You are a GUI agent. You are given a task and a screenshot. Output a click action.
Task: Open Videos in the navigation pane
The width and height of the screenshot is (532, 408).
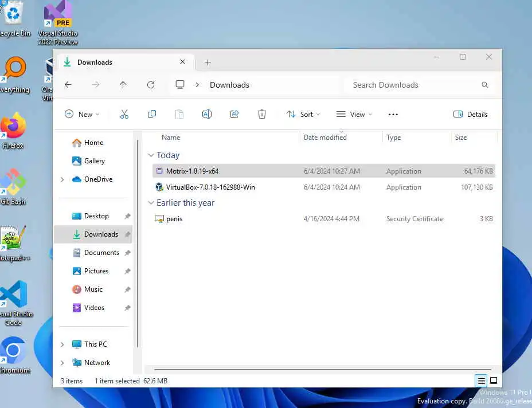click(x=93, y=308)
